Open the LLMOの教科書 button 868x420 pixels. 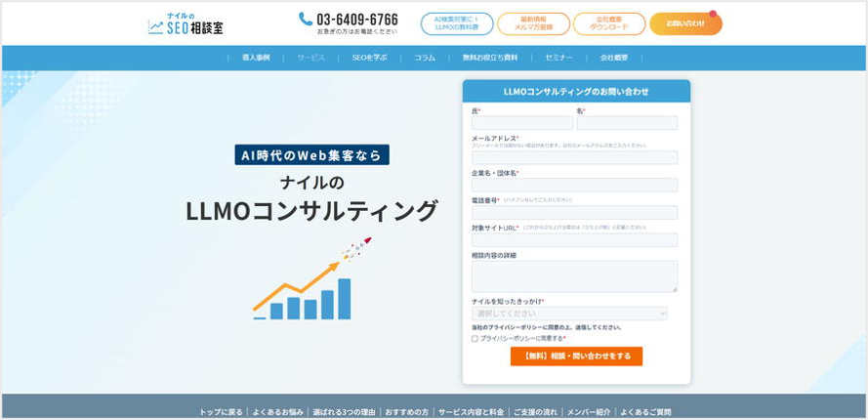457,23
